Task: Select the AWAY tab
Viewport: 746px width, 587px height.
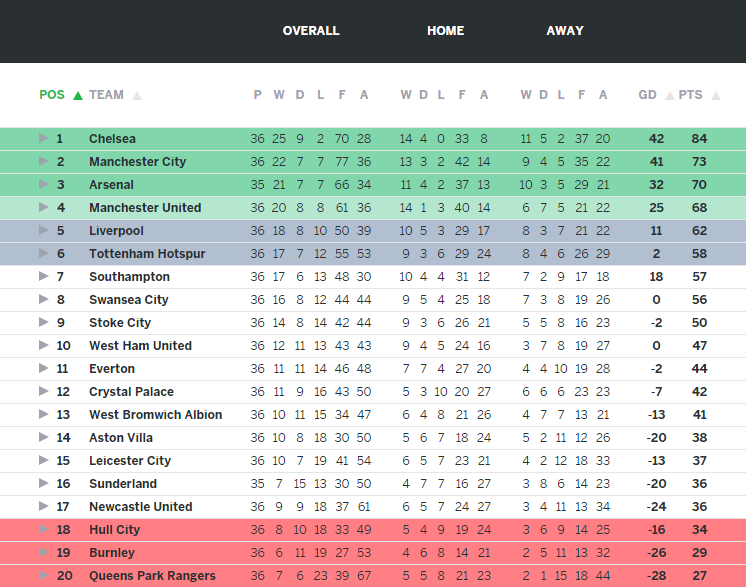Action: (565, 31)
